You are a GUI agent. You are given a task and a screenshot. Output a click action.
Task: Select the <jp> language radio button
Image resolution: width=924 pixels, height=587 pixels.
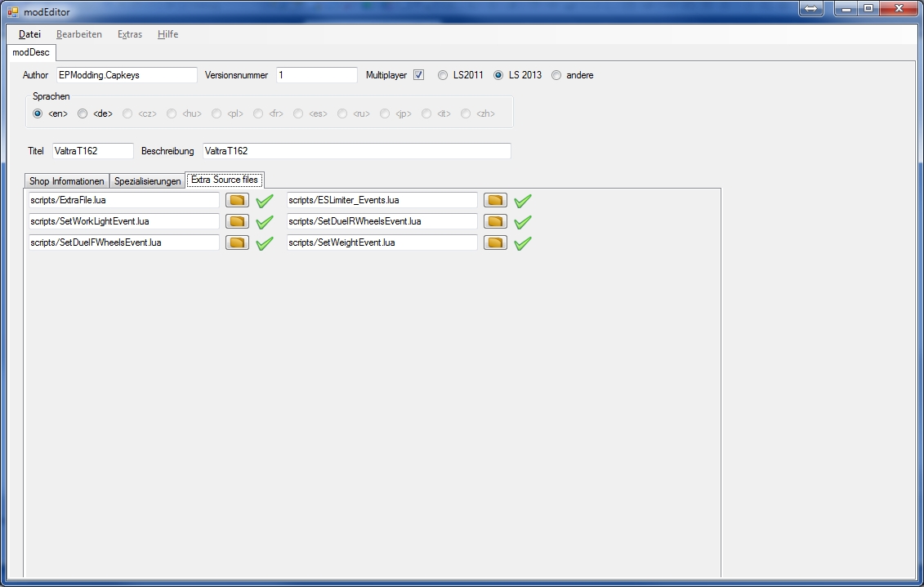[385, 113]
